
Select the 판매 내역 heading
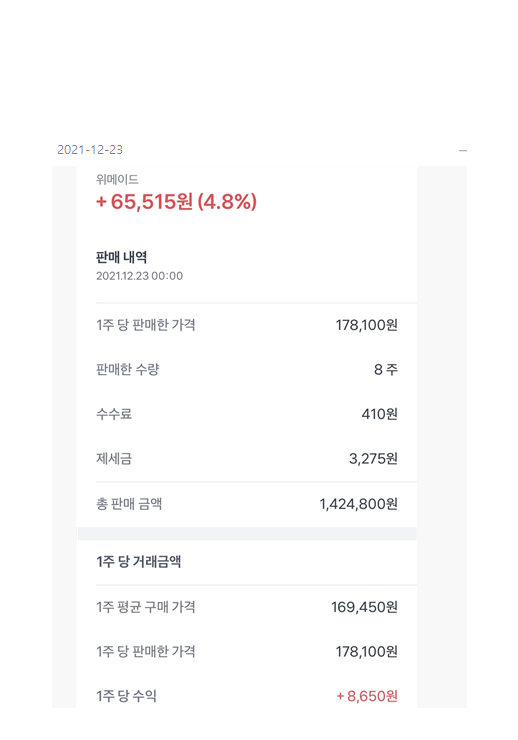point(122,257)
